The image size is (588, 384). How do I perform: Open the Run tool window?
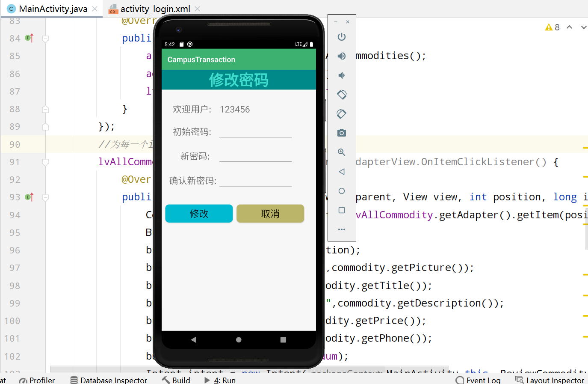(220, 380)
